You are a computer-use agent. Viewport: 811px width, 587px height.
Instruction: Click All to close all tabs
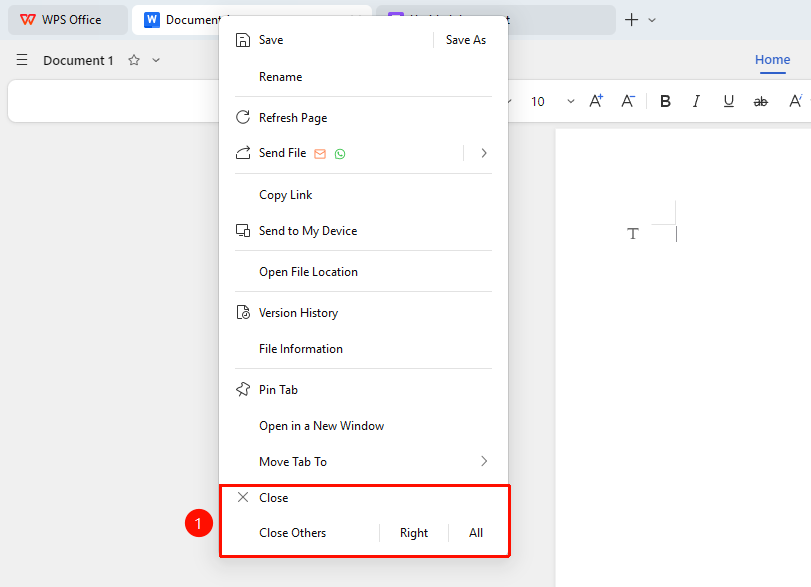click(476, 533)
